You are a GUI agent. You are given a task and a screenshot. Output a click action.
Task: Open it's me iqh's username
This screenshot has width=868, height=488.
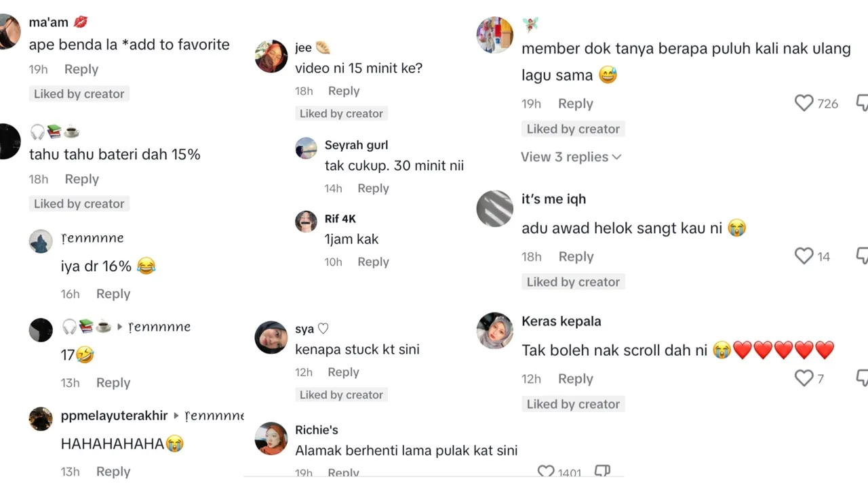click(553, 199)
